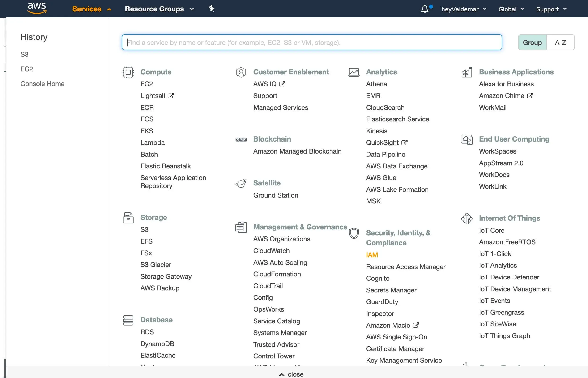Image resolution: width=588 pixels, height=378 pixels.
Task: Click the Satellite planet icon
Action: (x=241, y=183)
